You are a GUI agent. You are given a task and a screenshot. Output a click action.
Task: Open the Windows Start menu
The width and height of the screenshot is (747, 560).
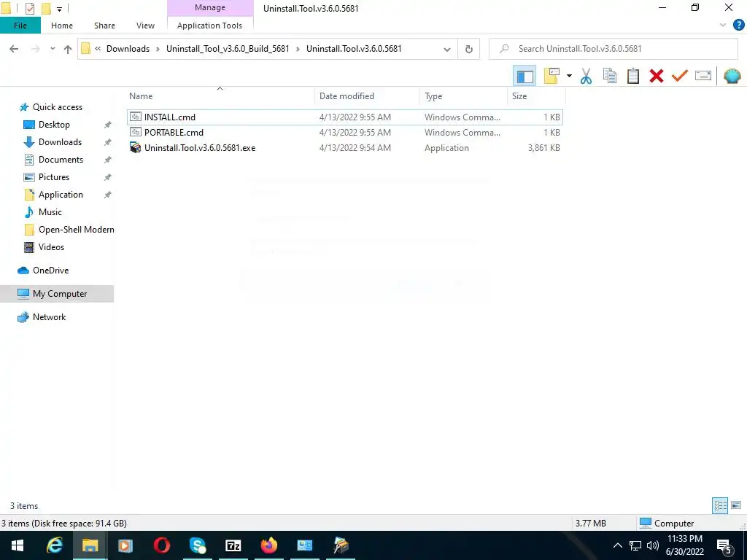[18, 545]
